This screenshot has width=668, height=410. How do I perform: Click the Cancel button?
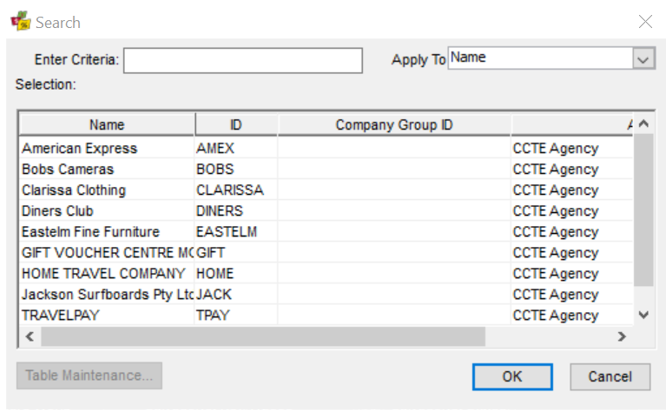click(x=610, y=377)
